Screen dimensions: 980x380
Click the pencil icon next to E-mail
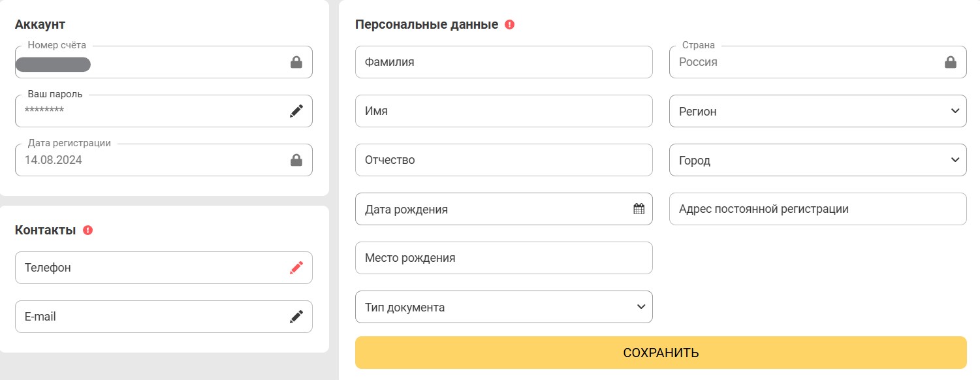(x=296, y=316)
